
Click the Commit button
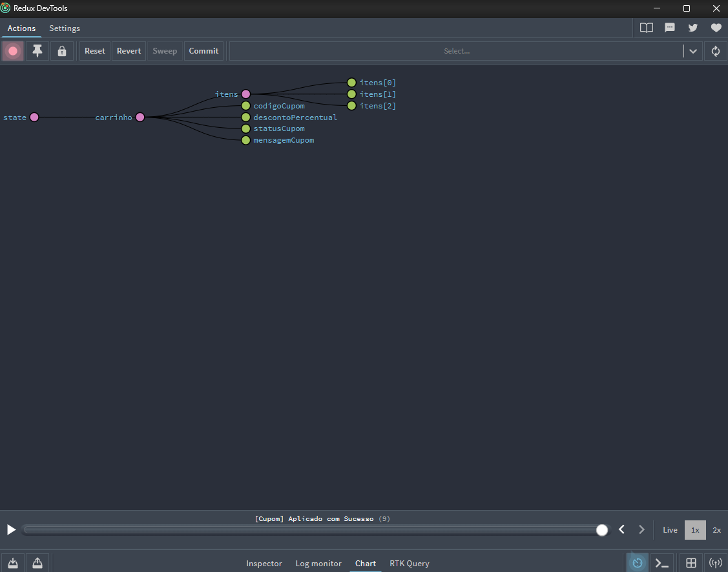[203, 51]
